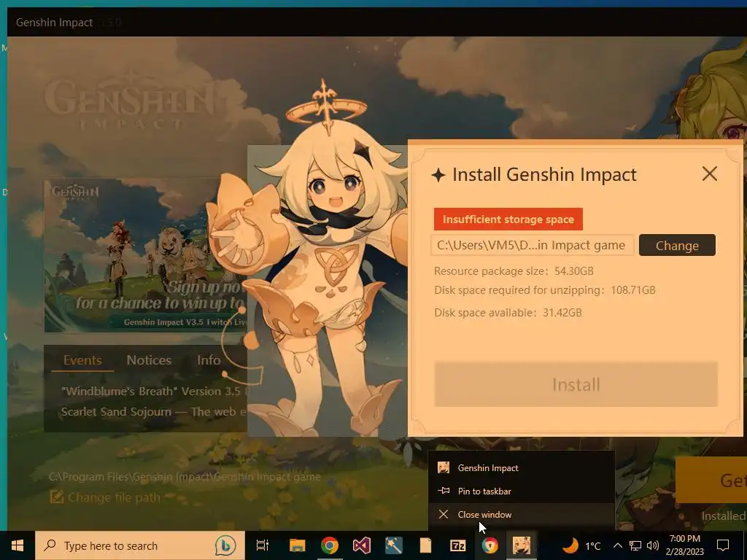
Task: Click the Insufficient storage space warning label
Action: pyautogui.click(x=508, y=219)
